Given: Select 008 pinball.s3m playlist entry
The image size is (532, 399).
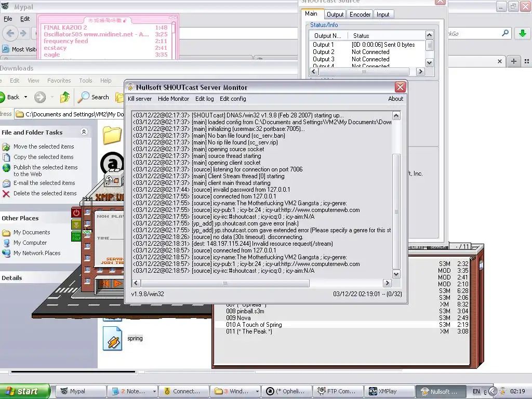Looking at the screenshot, I should 342,311.
